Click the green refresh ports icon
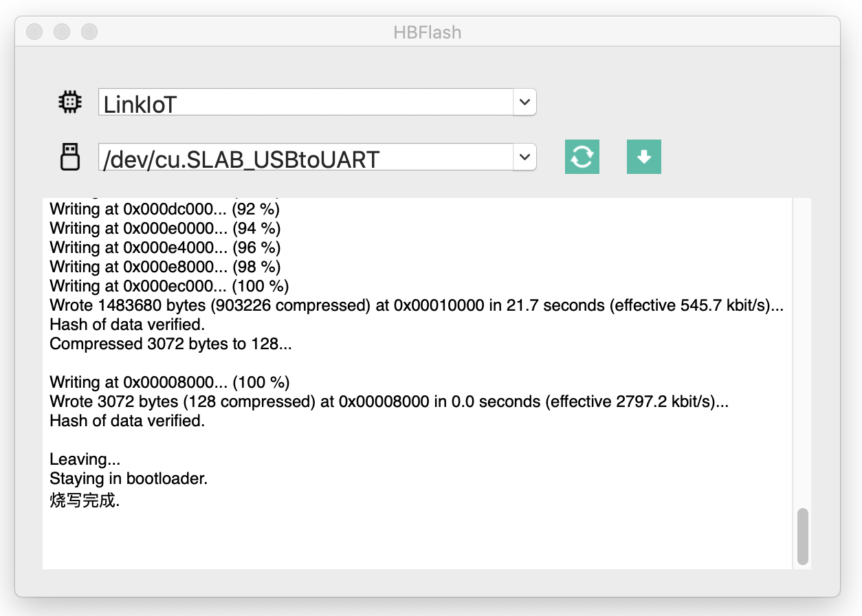The height and width of the screenshot is (616, 862). tap(582, 157)
